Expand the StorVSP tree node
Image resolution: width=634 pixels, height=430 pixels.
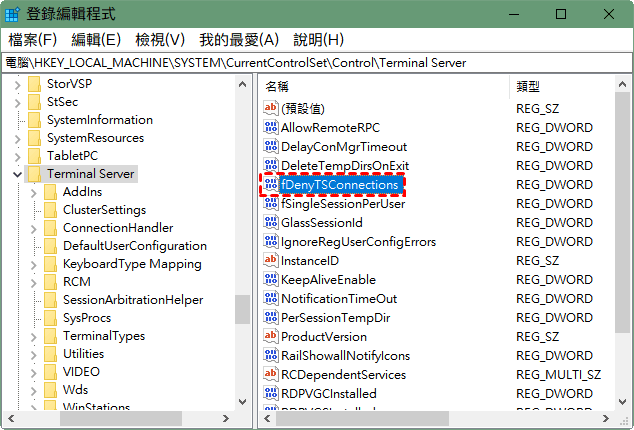(17, 83)
